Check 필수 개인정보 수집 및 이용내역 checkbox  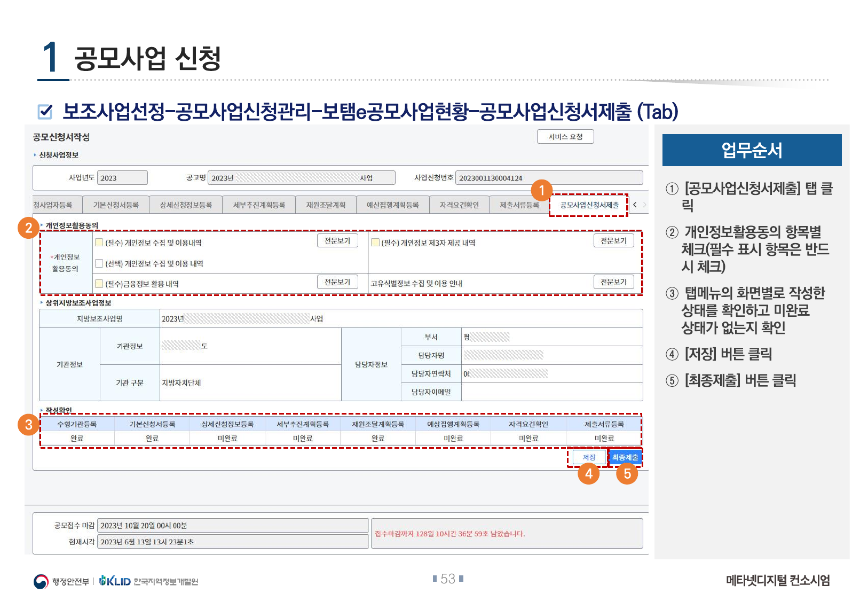click(99, 243)
